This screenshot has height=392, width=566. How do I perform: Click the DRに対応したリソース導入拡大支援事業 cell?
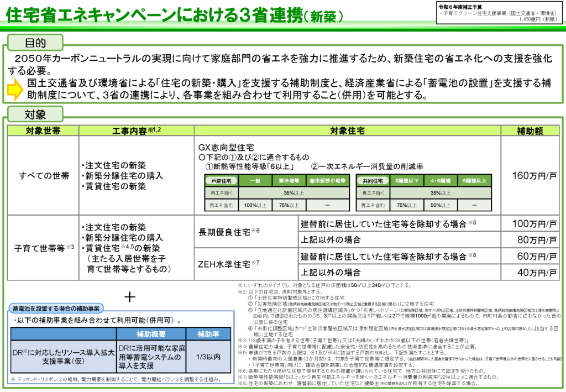tap(64, 357)
